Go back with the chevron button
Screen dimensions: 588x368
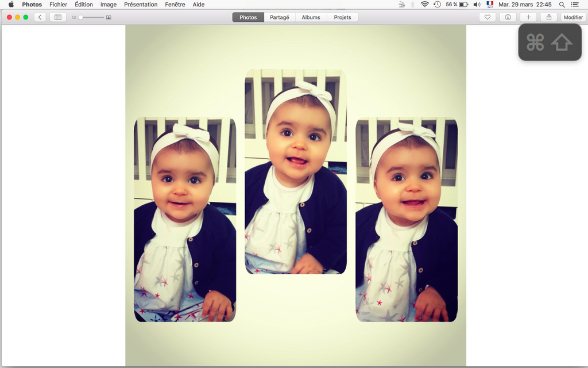[x=40, y=17]
